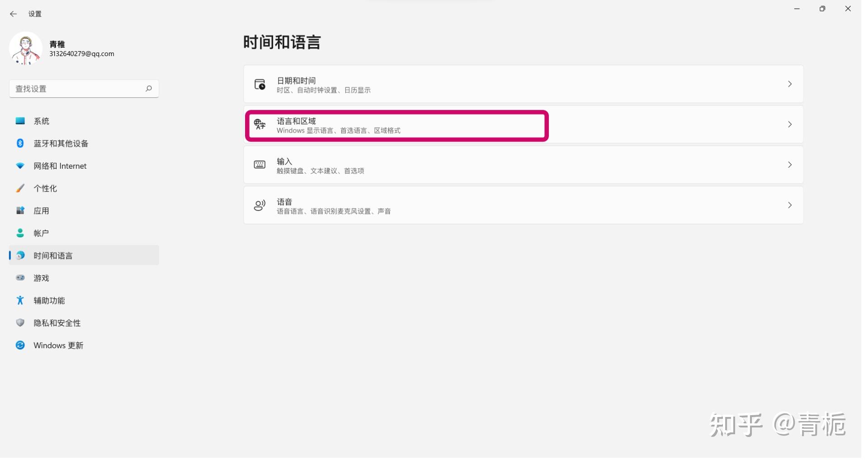Navigate back with the arrow button
The image size is (868, 460).
[13, 14]
